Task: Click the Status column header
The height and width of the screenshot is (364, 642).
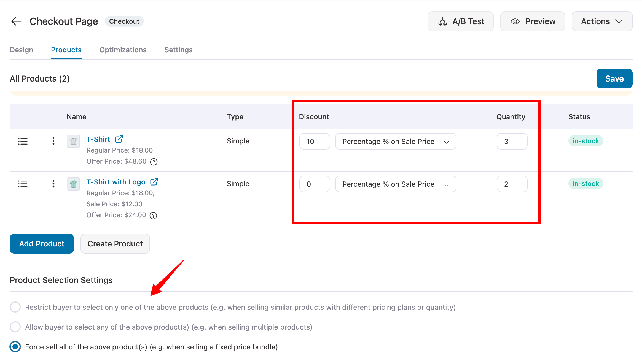Action: point(579,117)
